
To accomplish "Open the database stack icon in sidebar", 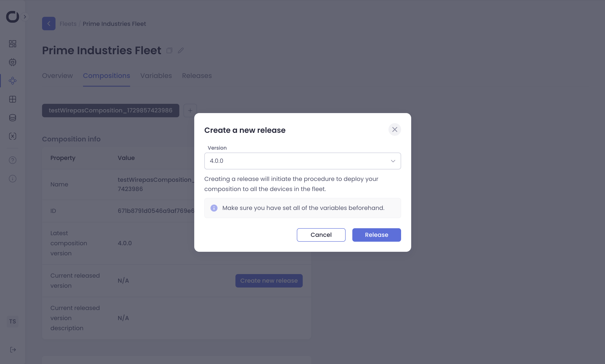I will coord(13,118).
